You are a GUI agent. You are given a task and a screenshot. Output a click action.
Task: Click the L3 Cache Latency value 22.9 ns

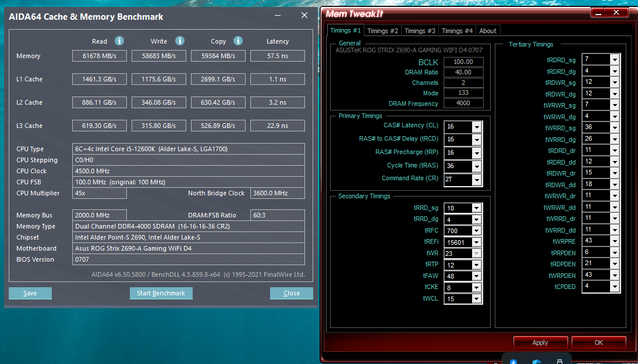click(278, 126)
